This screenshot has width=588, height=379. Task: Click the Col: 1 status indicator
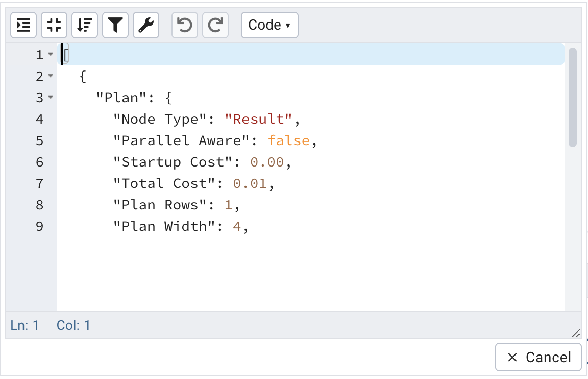[73, 325]
